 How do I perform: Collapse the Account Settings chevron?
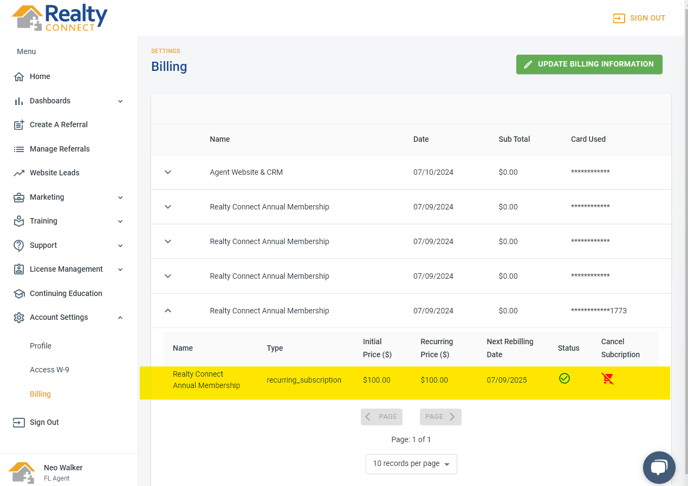[120, 318]
